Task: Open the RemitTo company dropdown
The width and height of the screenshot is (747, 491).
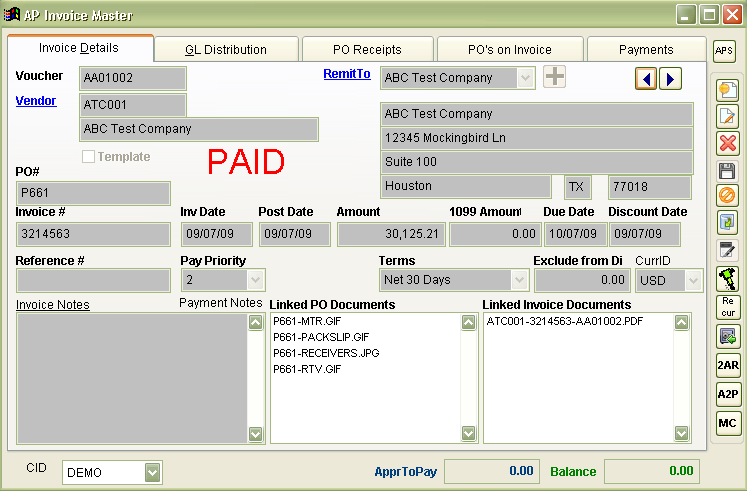Action: coord(526,78)
